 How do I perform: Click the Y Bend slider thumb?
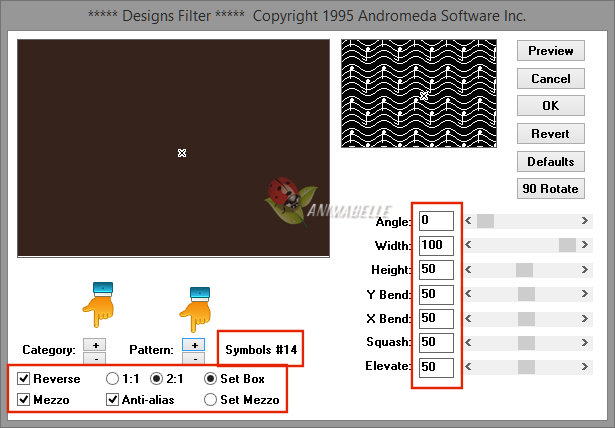tap(526, 294)
